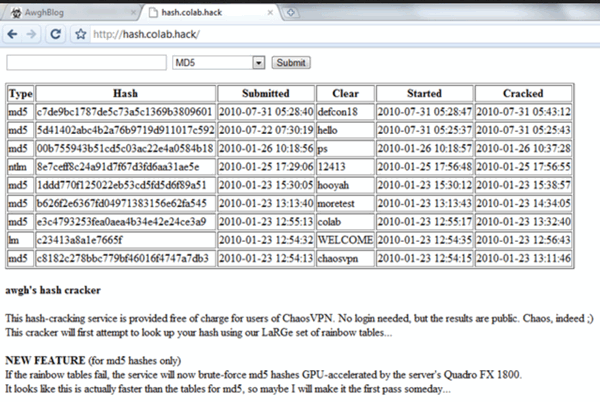
Task: Click the cleartext value ps
Action: [x=323, y=149]
